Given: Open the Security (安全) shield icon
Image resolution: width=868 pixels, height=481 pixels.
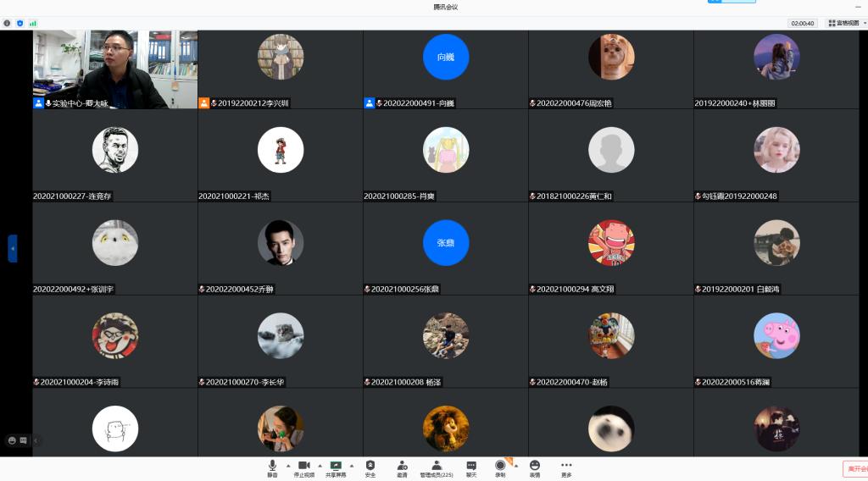Looking at the screenshot, I should click(370, 467).
